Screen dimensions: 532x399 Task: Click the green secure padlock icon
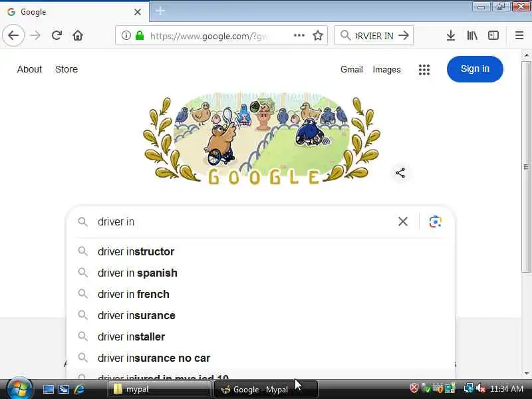140,35
